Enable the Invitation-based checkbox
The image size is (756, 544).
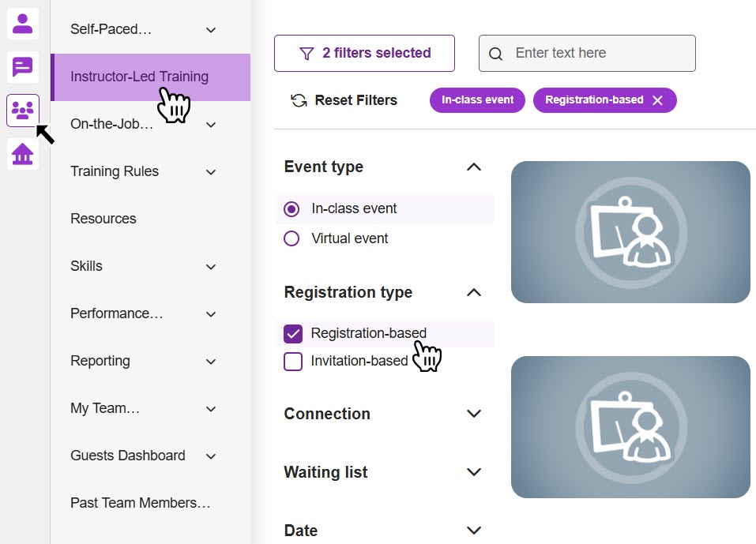[293, 362]
